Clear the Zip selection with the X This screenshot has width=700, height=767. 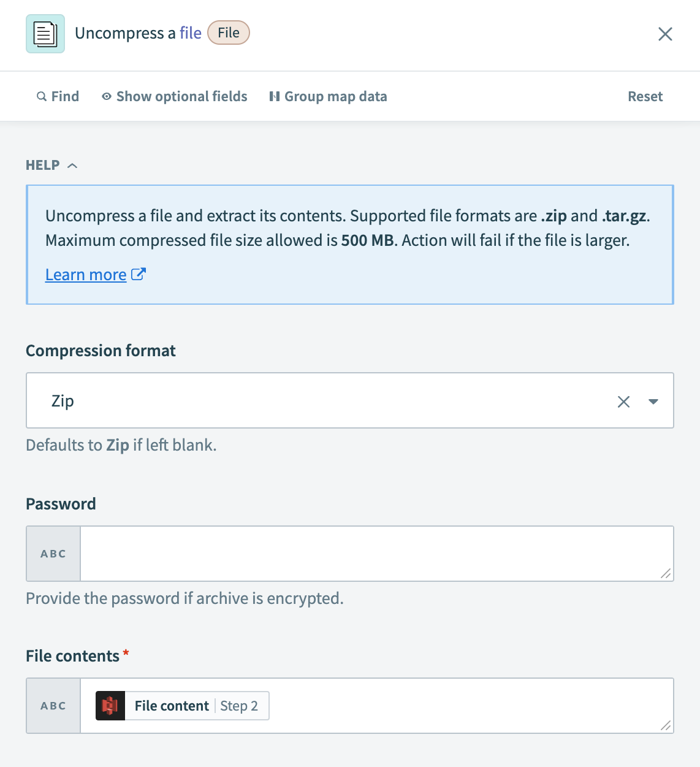point(623,401)
